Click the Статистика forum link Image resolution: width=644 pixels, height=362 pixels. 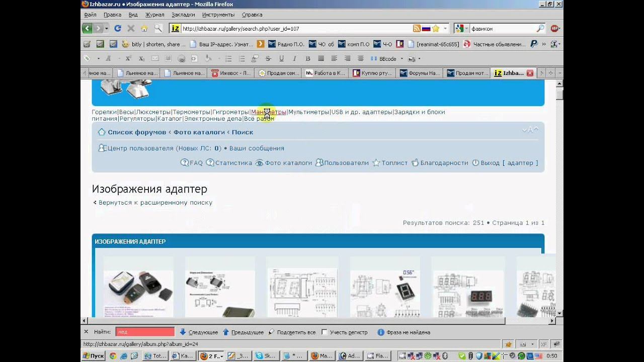click(229, 163)
